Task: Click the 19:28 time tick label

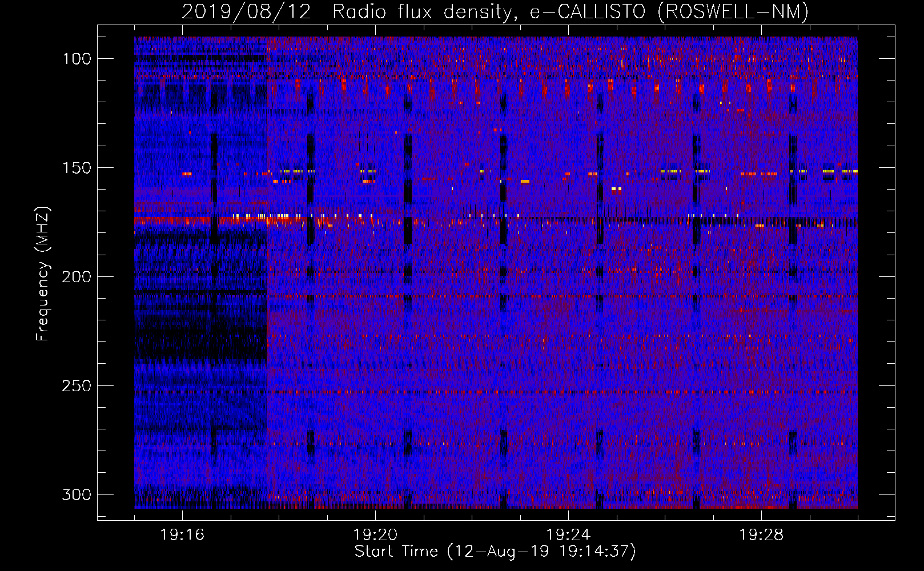Action: (x=761, y=535)
